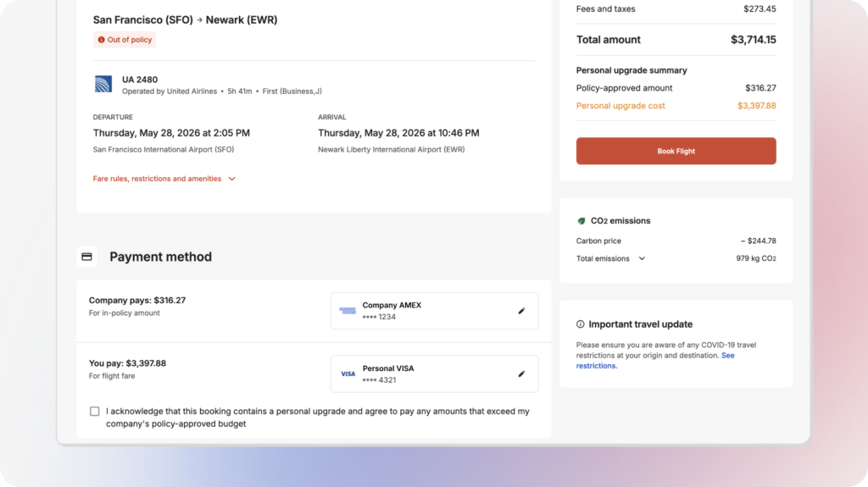Click the Personal upgrade cost label

(620, 106)
